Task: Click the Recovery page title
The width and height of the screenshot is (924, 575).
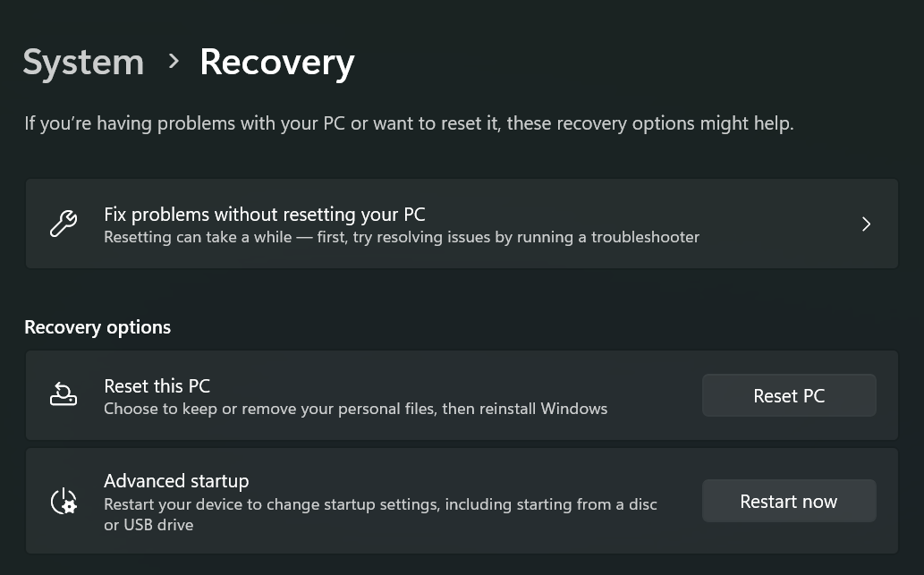Action: [x=276, y=63]
